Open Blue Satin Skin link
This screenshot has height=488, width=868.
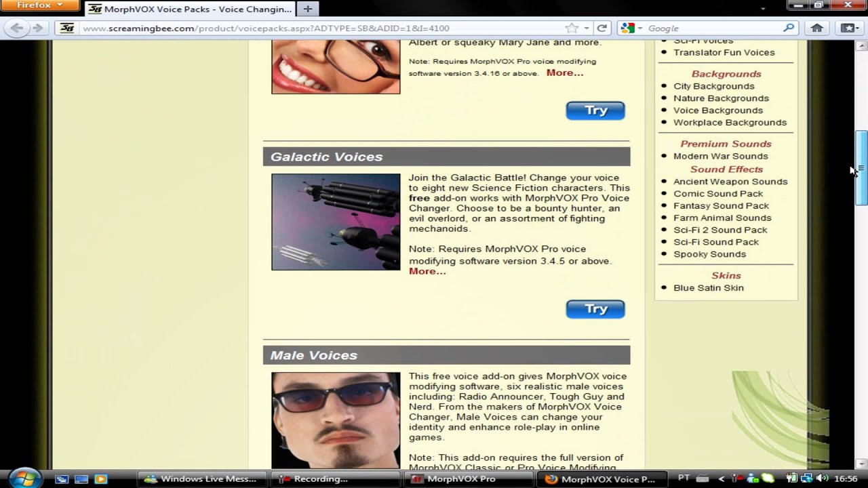point(709,288)
